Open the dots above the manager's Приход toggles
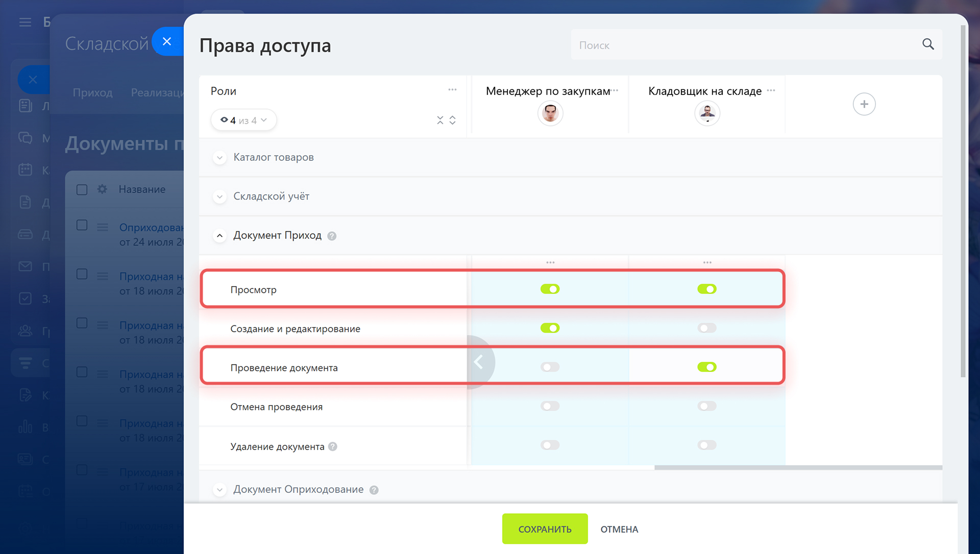Screen dimensions: 980x554 click(x=550, y=262)
